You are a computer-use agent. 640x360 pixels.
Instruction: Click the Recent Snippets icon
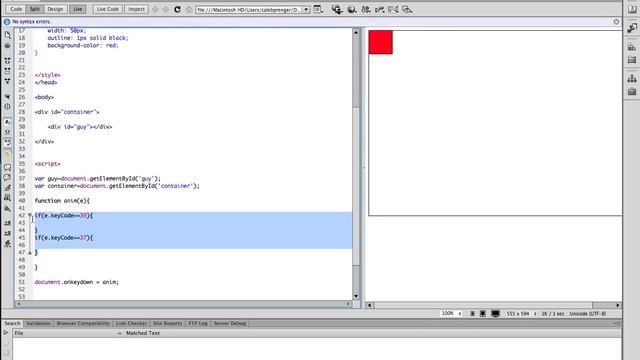coord(7,198)
